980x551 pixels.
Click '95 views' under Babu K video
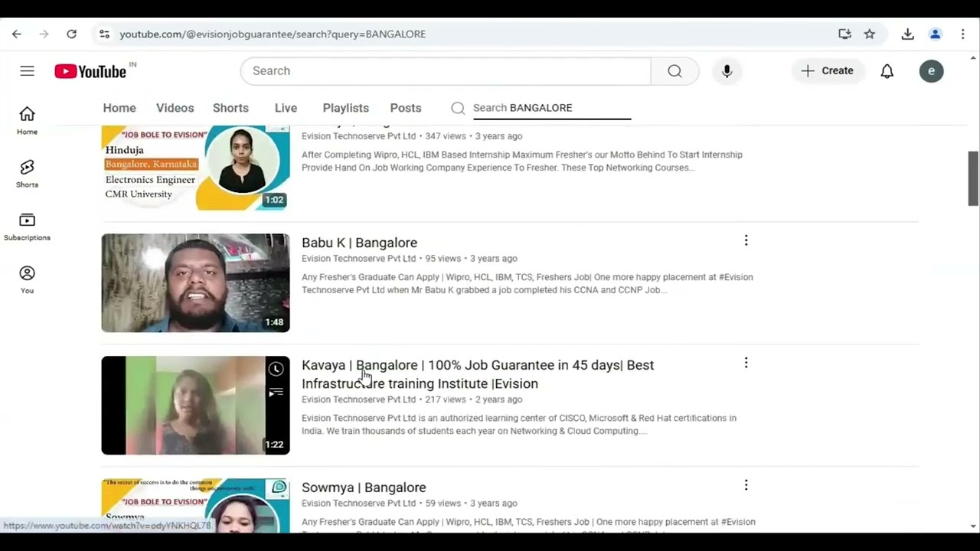443,259
